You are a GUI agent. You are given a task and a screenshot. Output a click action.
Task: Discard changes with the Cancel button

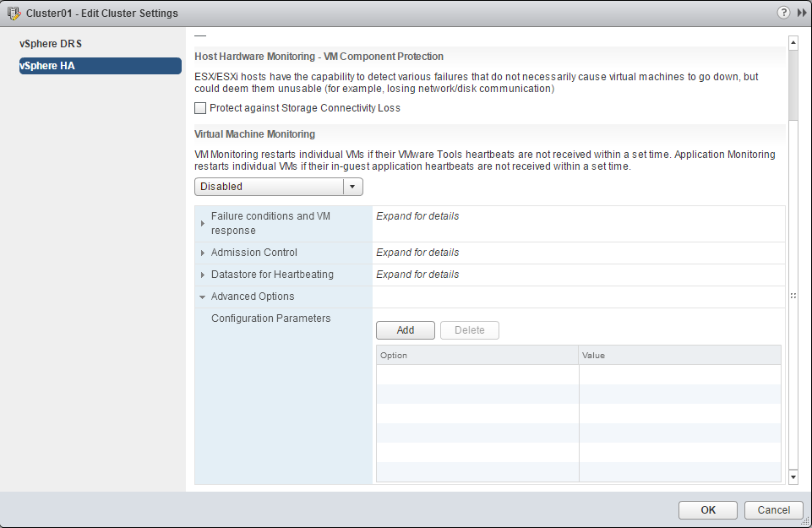773,509
